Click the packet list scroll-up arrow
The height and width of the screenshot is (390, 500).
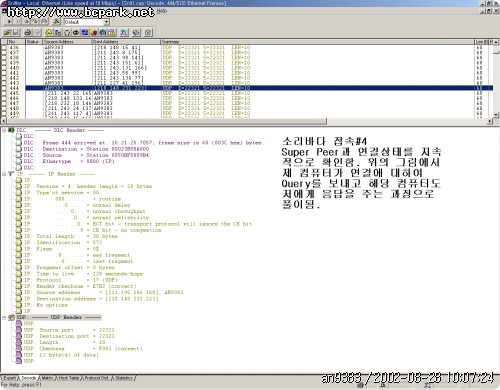click(496, 42)
